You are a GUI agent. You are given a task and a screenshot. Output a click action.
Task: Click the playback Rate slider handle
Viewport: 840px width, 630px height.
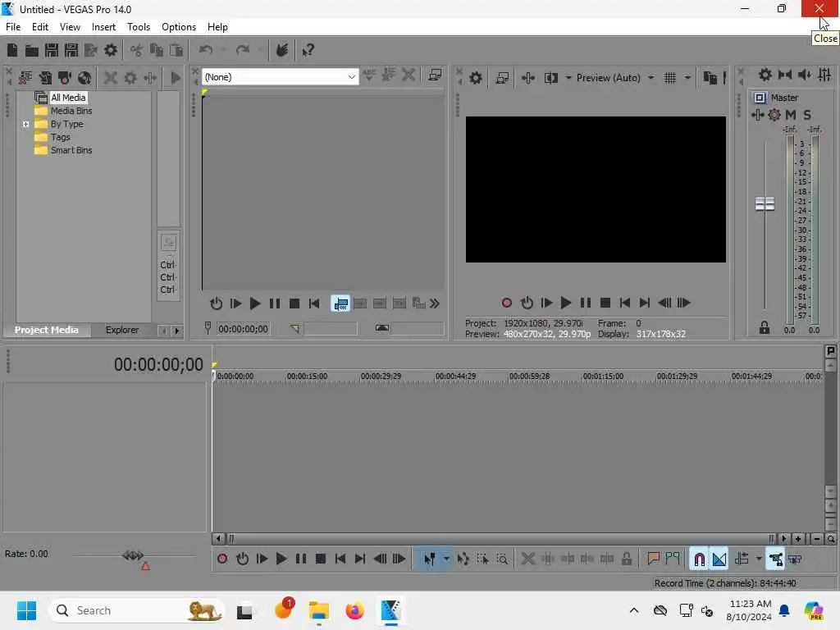133,555
